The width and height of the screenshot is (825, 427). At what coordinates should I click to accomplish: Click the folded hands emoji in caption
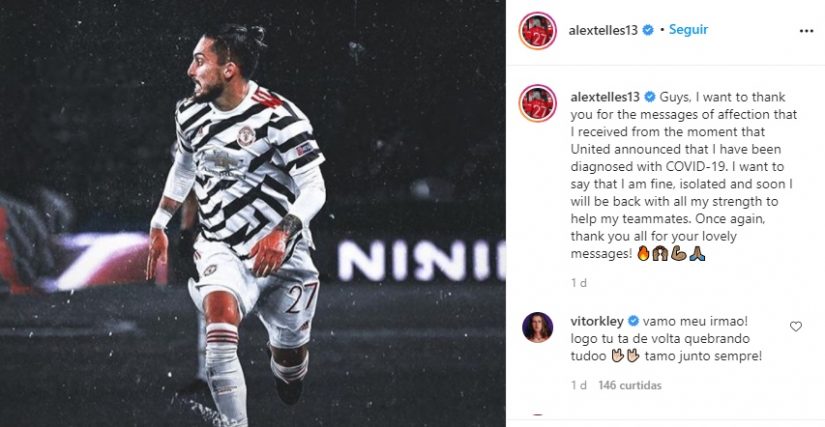tap(697, 254)
